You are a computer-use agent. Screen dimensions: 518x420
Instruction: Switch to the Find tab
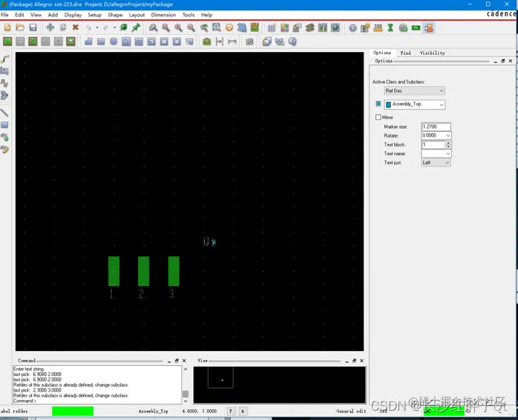(x=406, y=53)
